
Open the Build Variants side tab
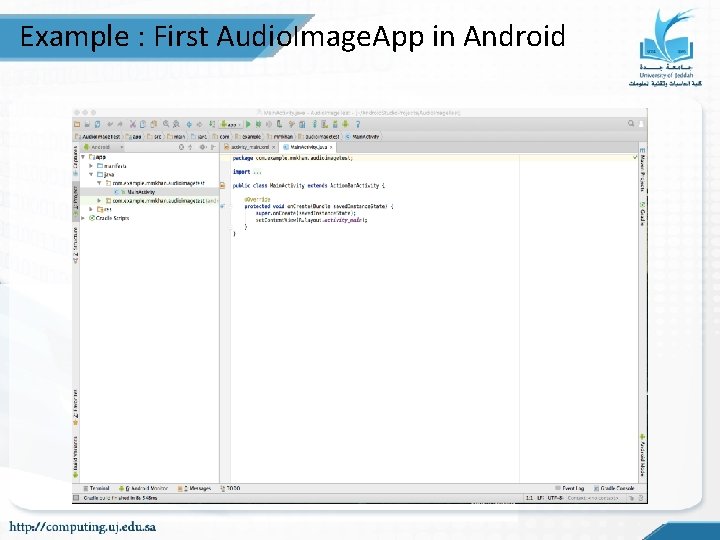pyautogui.click(x=76, y=457)
